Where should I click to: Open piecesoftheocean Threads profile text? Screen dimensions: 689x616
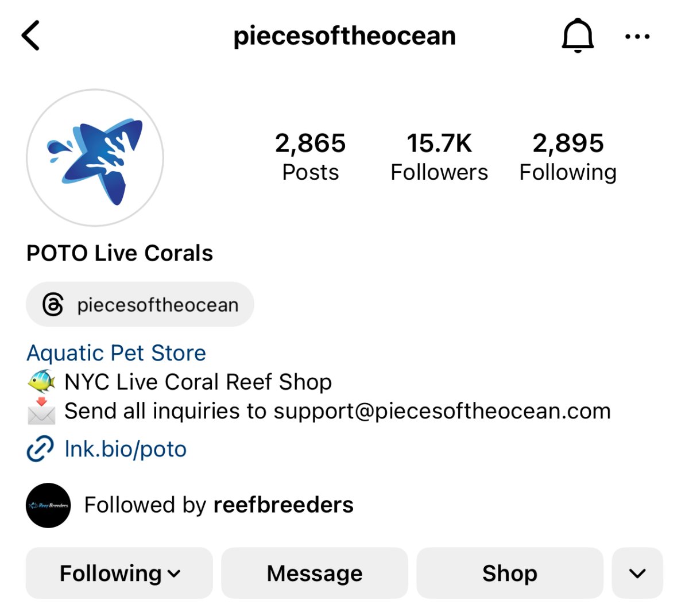tap(158, 305)
